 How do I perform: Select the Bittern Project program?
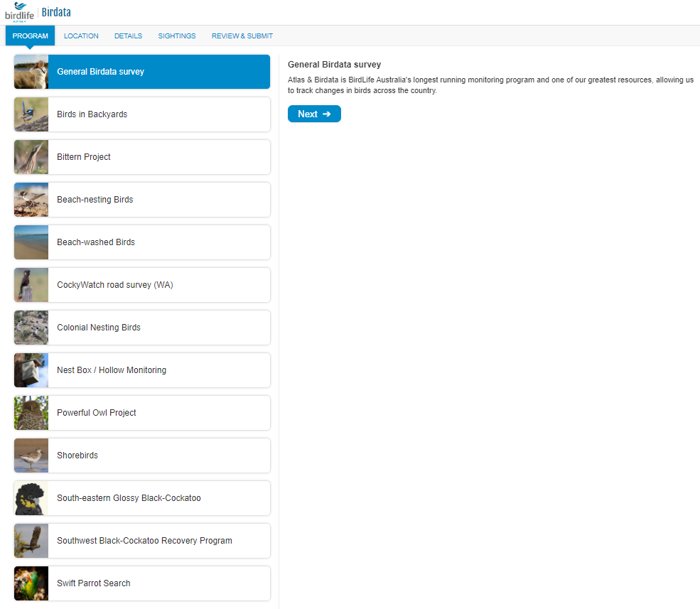(142, 157)
